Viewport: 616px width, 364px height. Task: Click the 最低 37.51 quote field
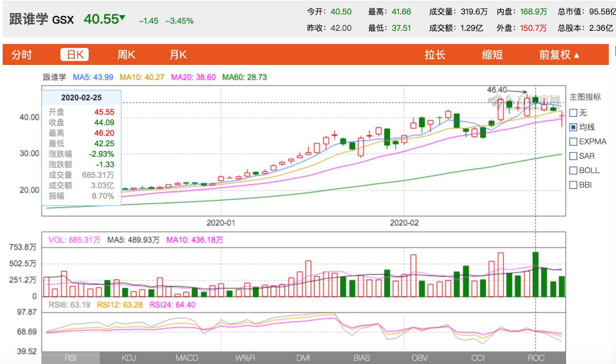(x=390, y=28)
